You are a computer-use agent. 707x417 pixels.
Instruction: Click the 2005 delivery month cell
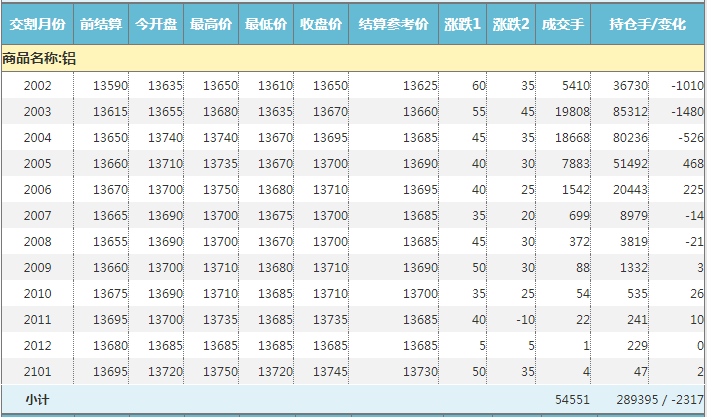pos(37,164)
